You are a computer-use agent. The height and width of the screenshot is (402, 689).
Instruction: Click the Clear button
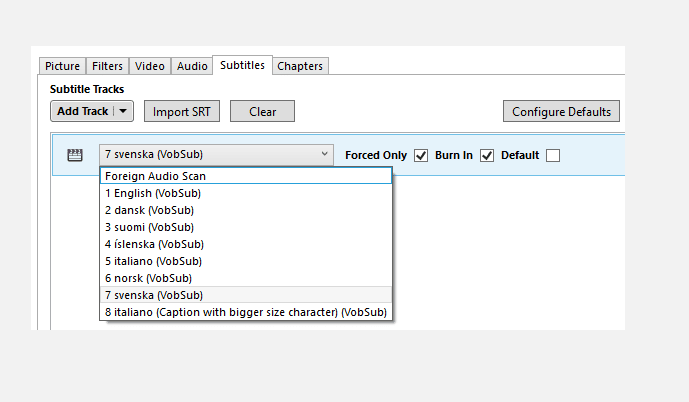(263, 111)
